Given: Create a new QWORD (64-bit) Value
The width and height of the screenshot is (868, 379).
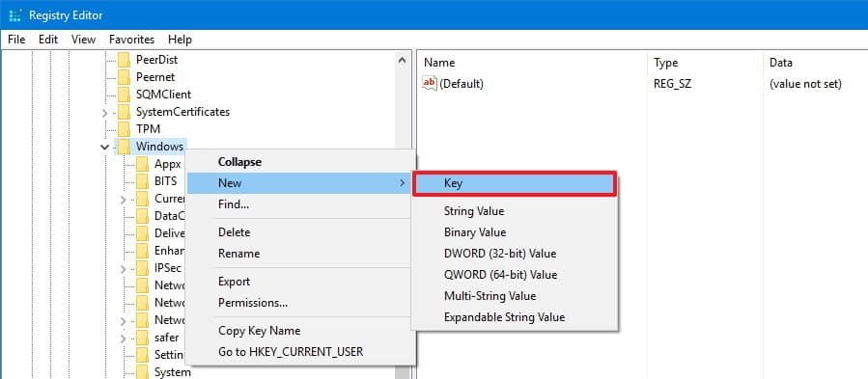Looking at the screenshot, I should [x=515, y=275].
